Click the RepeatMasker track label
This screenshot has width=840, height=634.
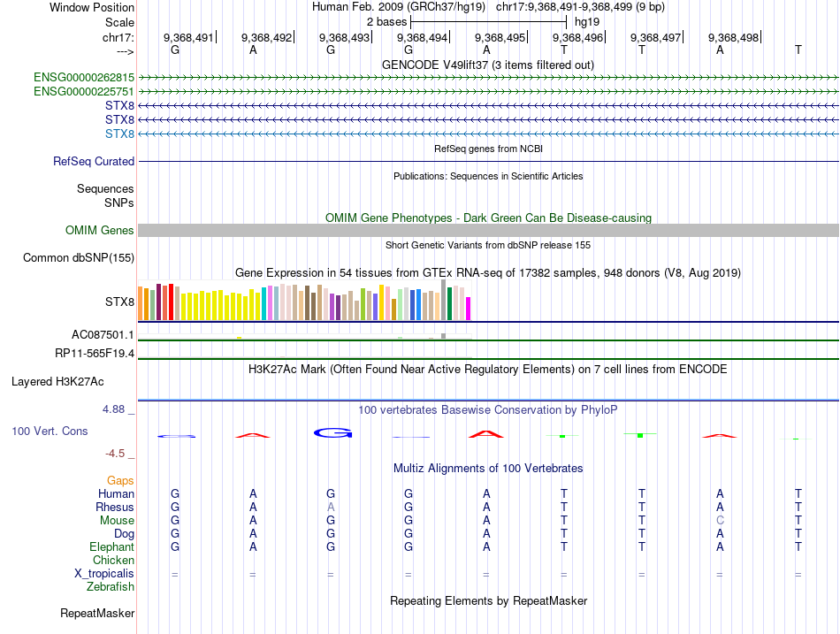tap(97, 613)
